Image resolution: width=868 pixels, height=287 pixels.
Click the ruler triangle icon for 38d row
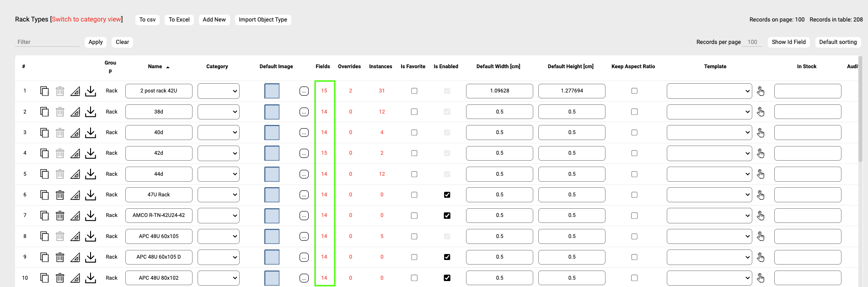click(x=75, y=112)
